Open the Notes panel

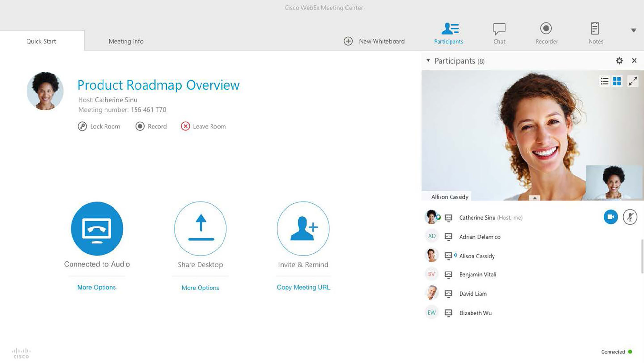tap(595, 33)
